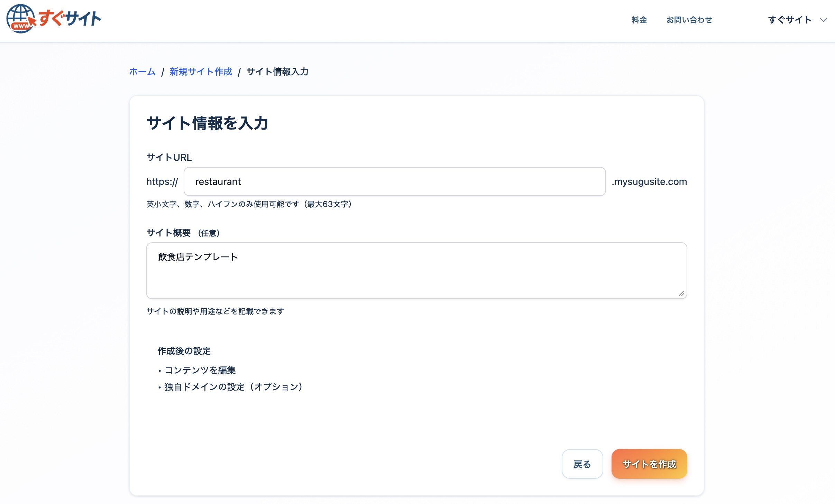Open the お問い合わせ page from the header
The image size is (835, 504).
689,20
